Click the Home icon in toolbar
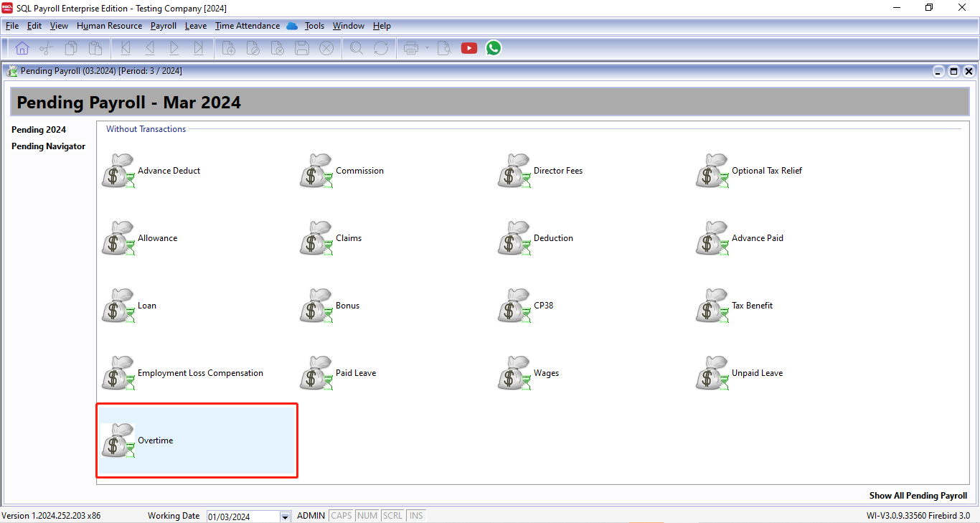 (22, 48)
